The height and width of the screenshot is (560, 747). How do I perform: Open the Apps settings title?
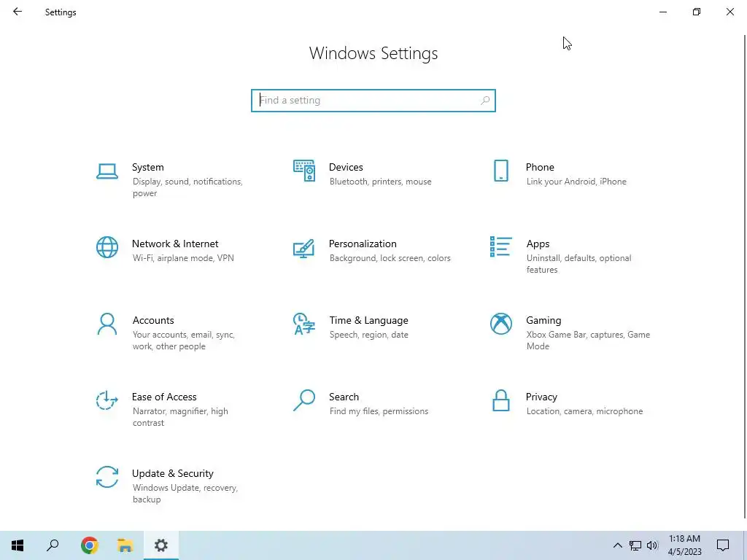tap(538, 244)
